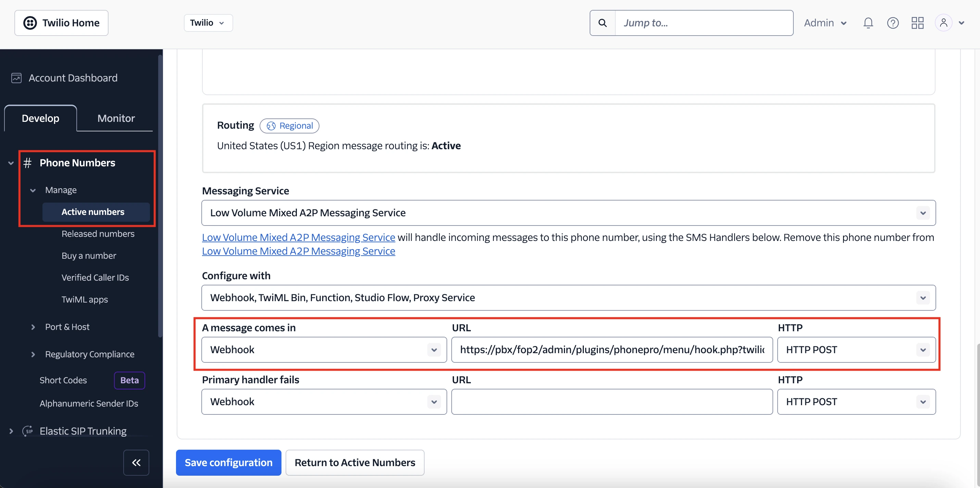Screen dimensions: 980x488
Task: Select the Phone Numbers hash icon
Action: (27, 163)
